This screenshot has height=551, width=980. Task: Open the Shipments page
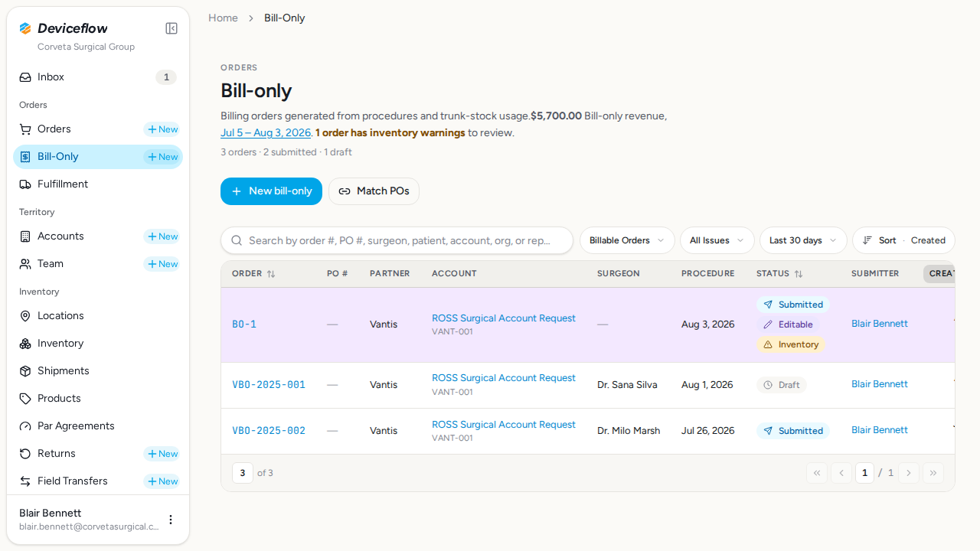pyautogui.click(x=98, y=371)
